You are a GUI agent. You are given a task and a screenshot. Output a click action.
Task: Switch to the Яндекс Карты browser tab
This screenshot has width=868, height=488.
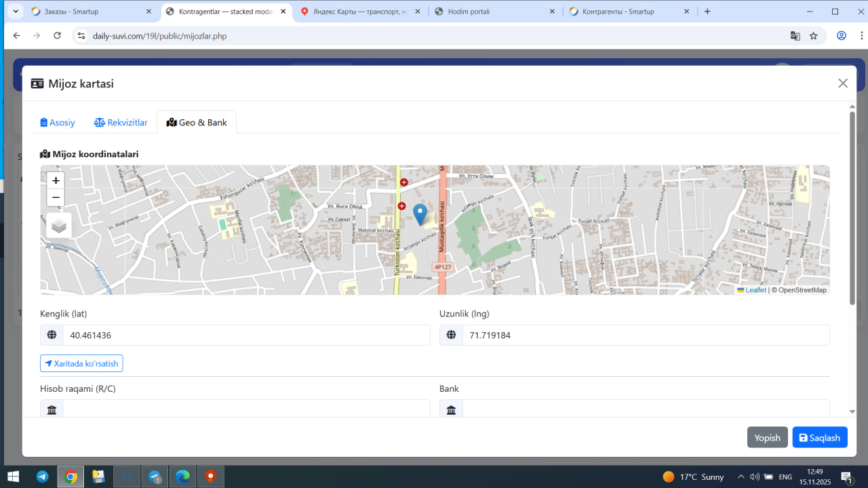(359, 12)
